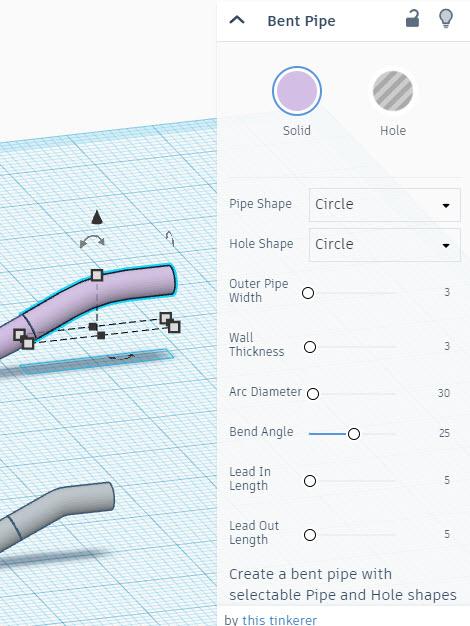Click the Lead In Length slider handle
Screen dimensions: 470x626
point(310,481)
